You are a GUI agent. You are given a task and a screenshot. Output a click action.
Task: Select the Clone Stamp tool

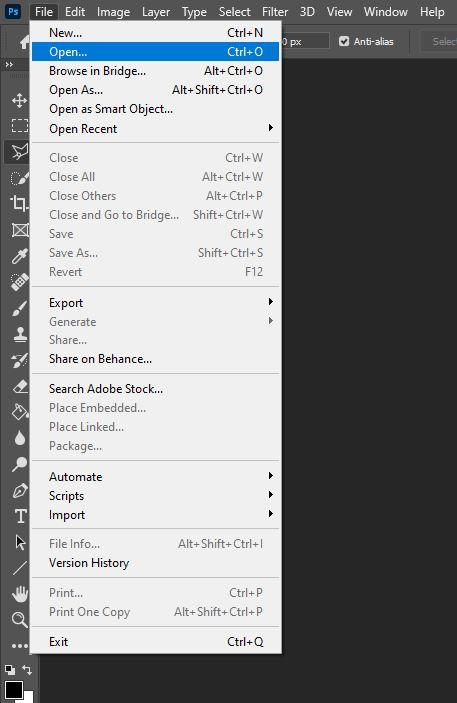(19, 334)
